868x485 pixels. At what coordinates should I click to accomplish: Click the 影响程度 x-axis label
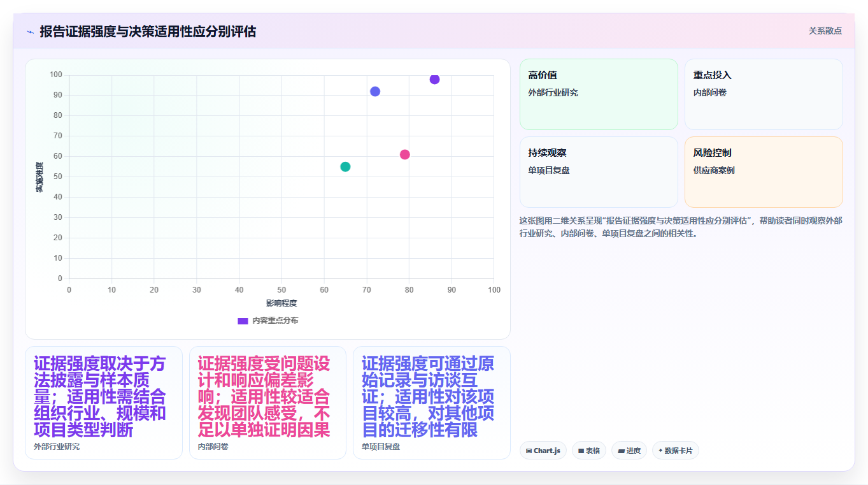pos(281,303)
